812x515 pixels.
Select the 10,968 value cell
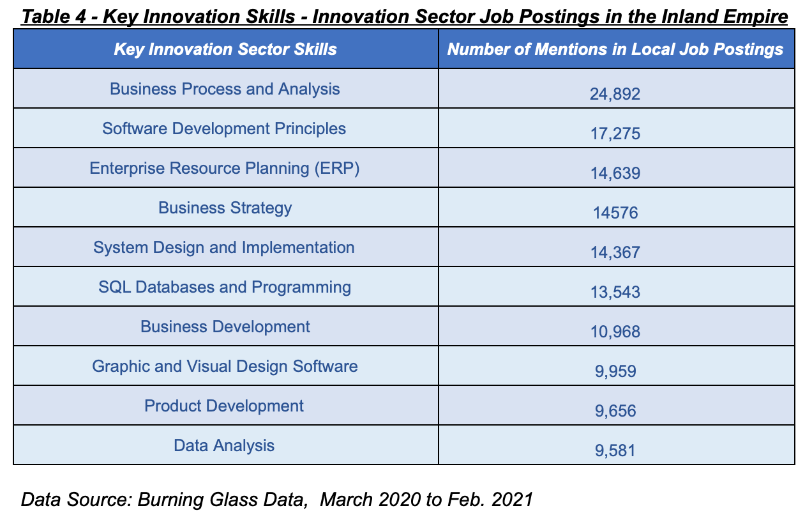click(615, 332)
